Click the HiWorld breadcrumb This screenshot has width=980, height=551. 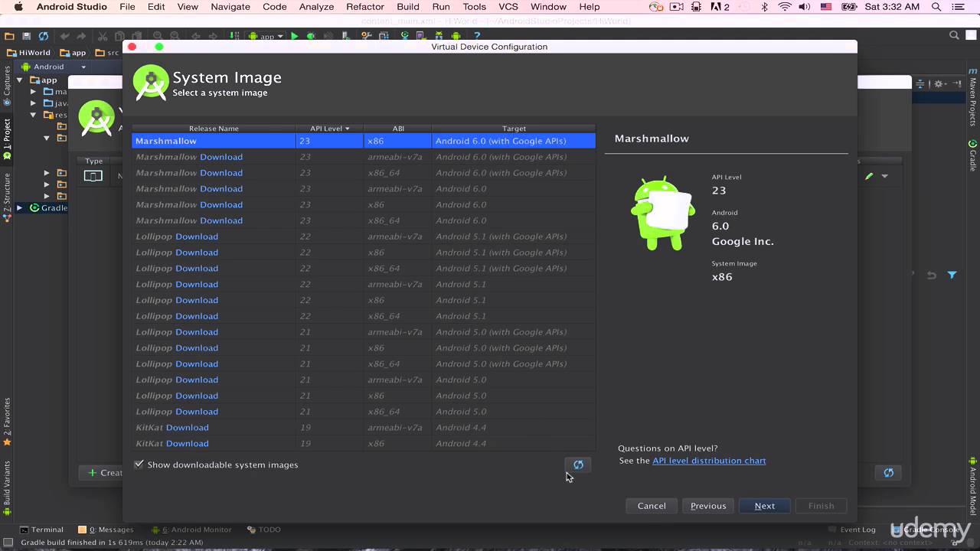pyautogui.click(x=28, y=53)
